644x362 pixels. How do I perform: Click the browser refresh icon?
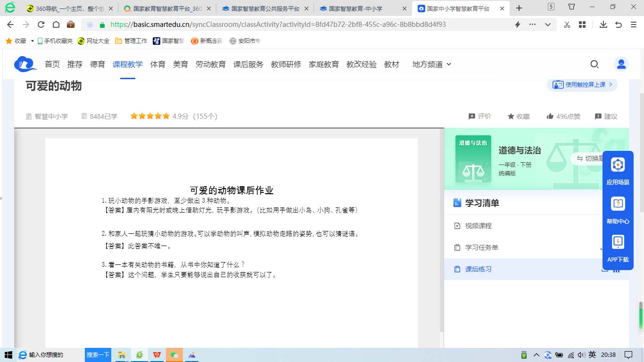point(41,25)
